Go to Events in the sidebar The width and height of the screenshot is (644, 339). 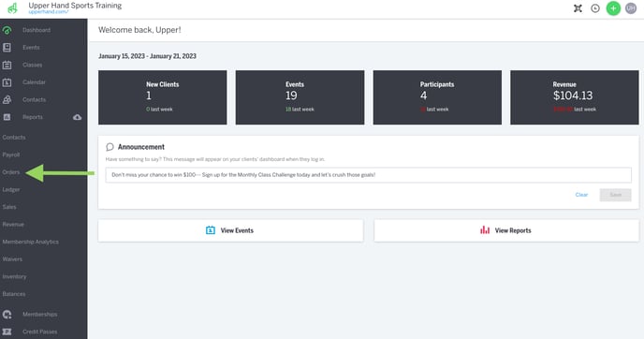pos(31,47)
